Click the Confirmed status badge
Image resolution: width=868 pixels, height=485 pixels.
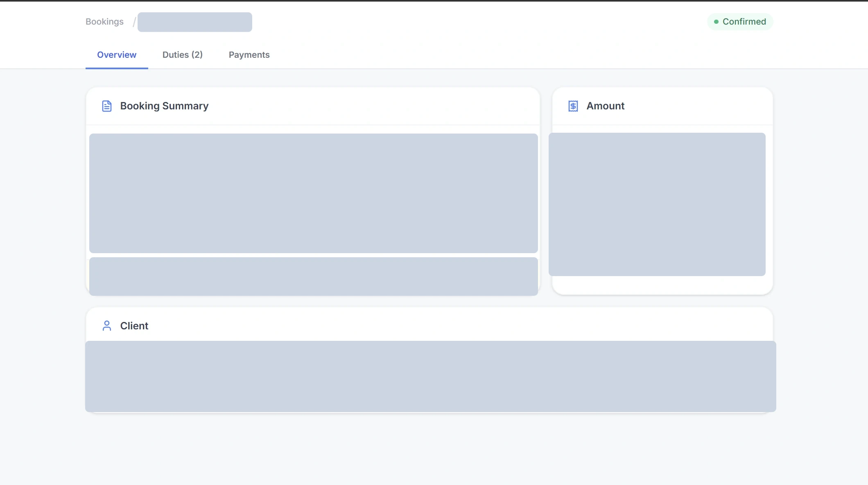[x=740, y=22]
